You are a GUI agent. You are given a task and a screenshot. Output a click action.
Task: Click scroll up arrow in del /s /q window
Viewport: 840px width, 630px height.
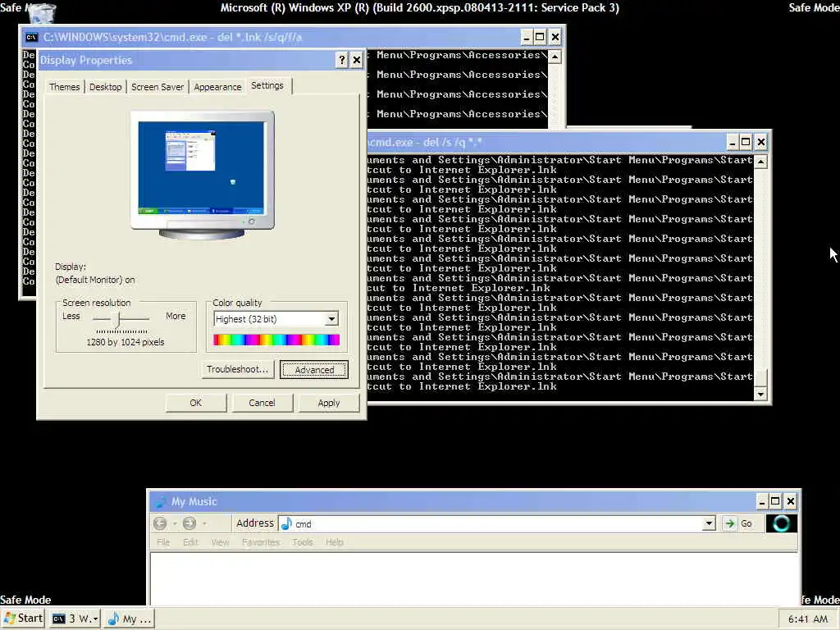point(760,162)
